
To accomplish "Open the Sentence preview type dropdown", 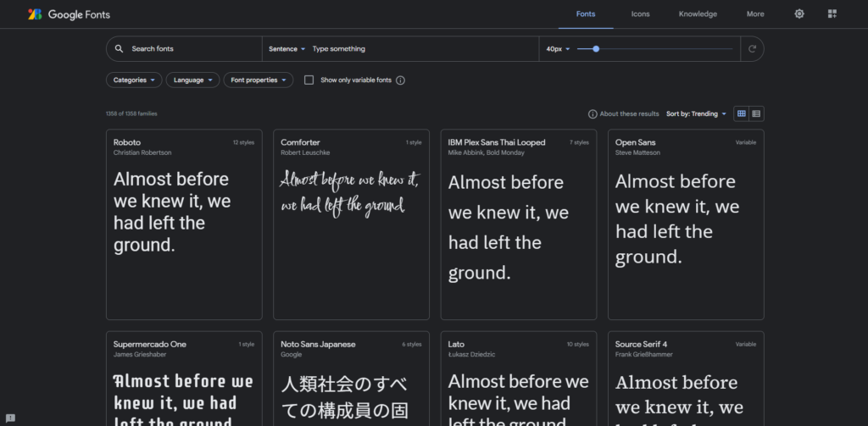I will [287, 48].
